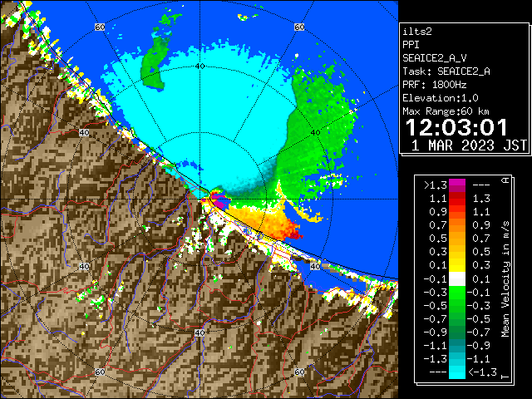Click the letter "T" at the legend bottom corner
The image size is (532, 399).
coord(505,377)
